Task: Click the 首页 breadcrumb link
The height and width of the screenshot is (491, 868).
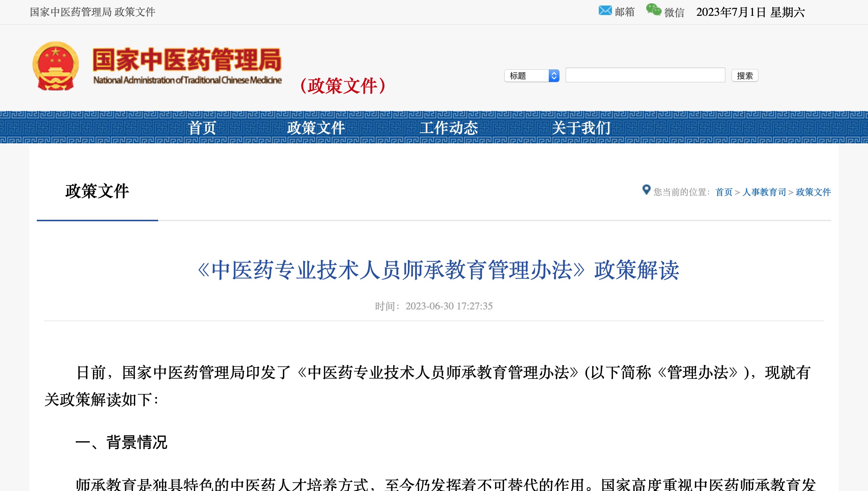Action: click(x=724, y=192)
